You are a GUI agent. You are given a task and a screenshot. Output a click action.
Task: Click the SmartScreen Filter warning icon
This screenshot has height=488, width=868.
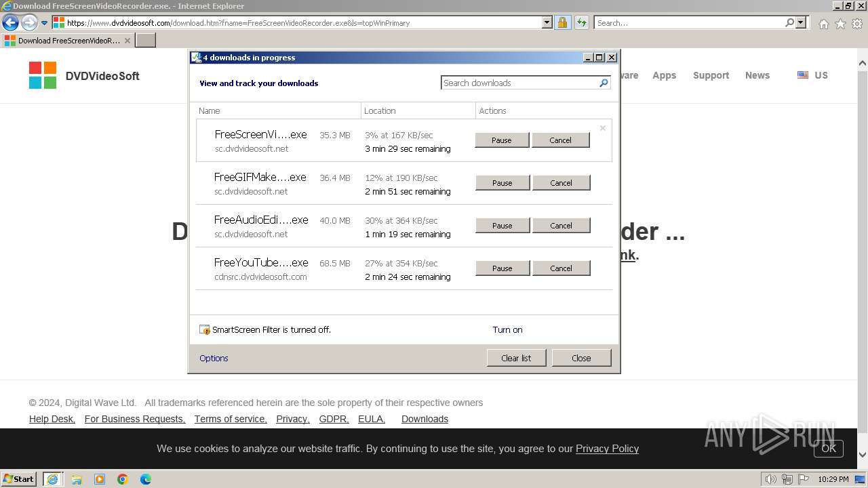pyautogui.click(x=205, y=329)
